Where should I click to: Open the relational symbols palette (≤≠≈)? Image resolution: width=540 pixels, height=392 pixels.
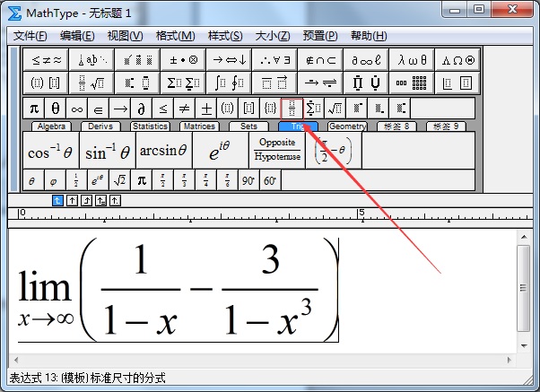point(46,60)
